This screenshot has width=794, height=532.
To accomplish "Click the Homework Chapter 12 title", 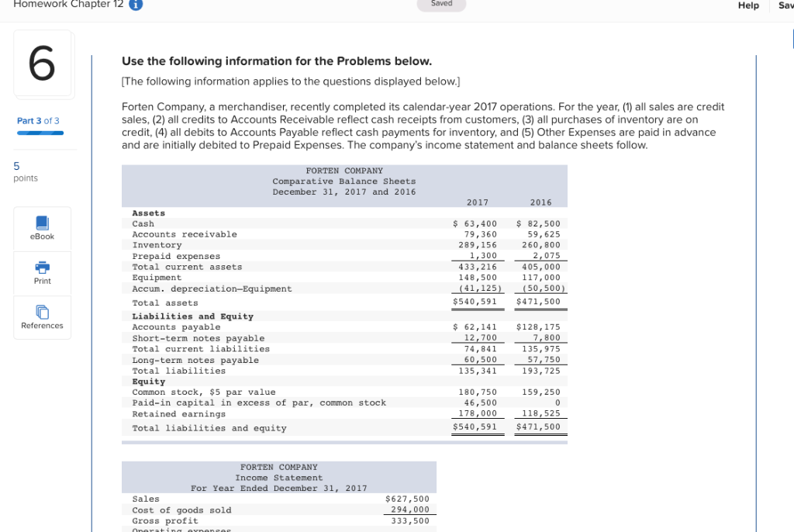I will (x=68, y=4).
